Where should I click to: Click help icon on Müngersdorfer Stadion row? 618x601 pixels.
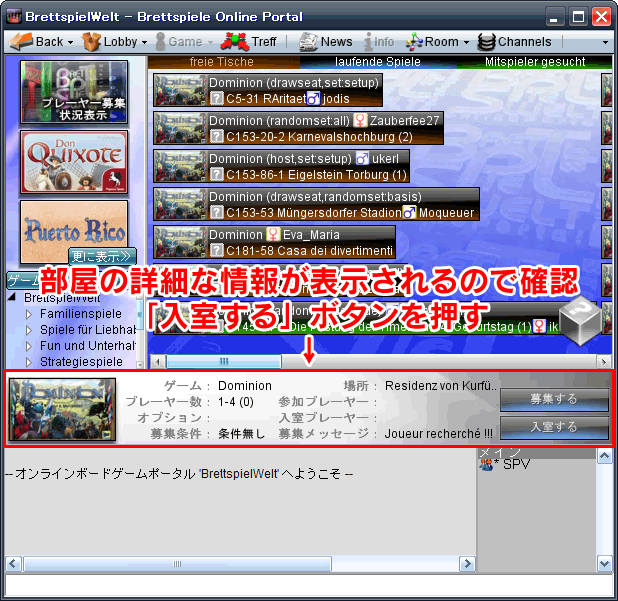tap(216, 212)
